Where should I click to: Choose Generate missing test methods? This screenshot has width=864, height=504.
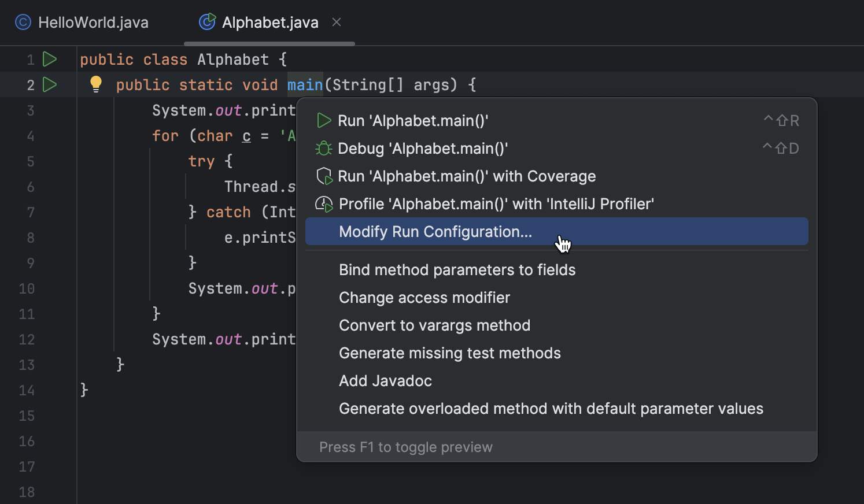450,353
